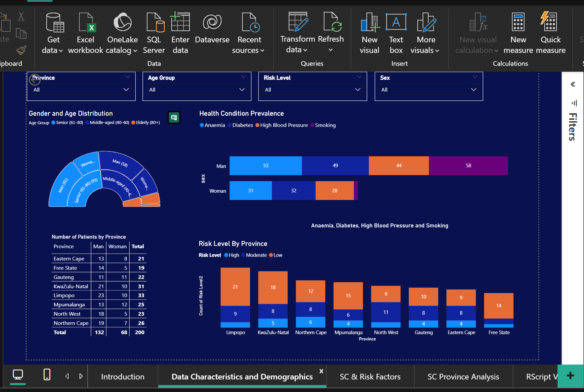Toggle the Smoking legend item

click(323, 125)
